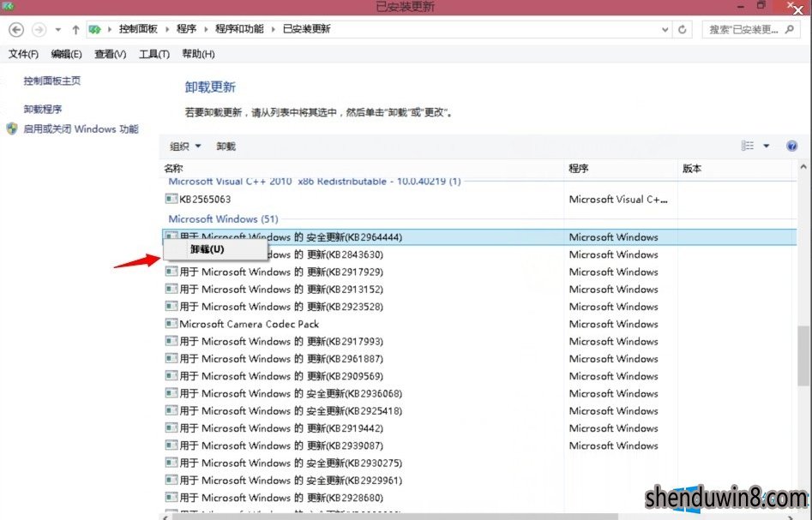Open the view options dropdown arrow
The image size is (812, 520).
pyautogui.click(x=767, y=146)
